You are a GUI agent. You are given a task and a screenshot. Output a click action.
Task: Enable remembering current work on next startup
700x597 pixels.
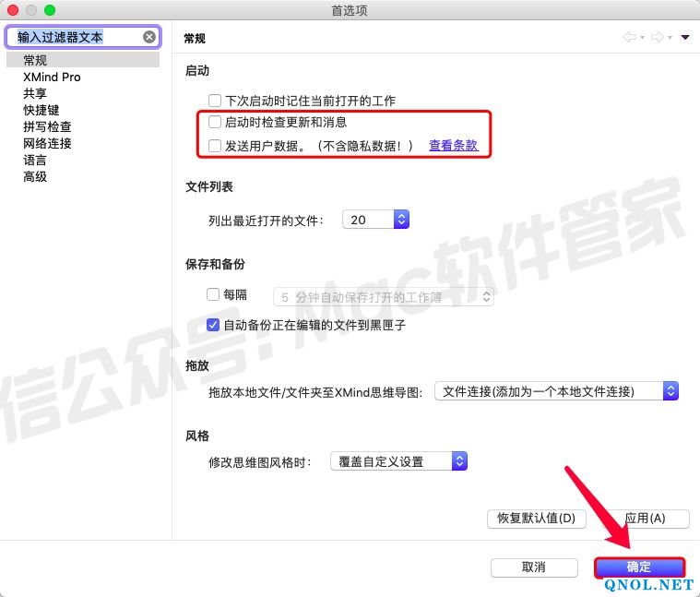215,100
